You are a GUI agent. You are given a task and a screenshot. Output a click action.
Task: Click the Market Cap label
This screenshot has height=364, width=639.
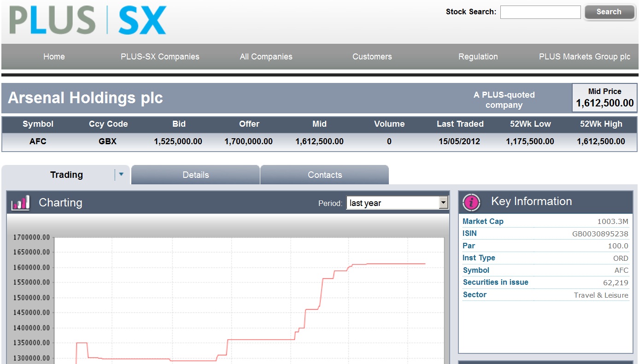coord(483,222)
